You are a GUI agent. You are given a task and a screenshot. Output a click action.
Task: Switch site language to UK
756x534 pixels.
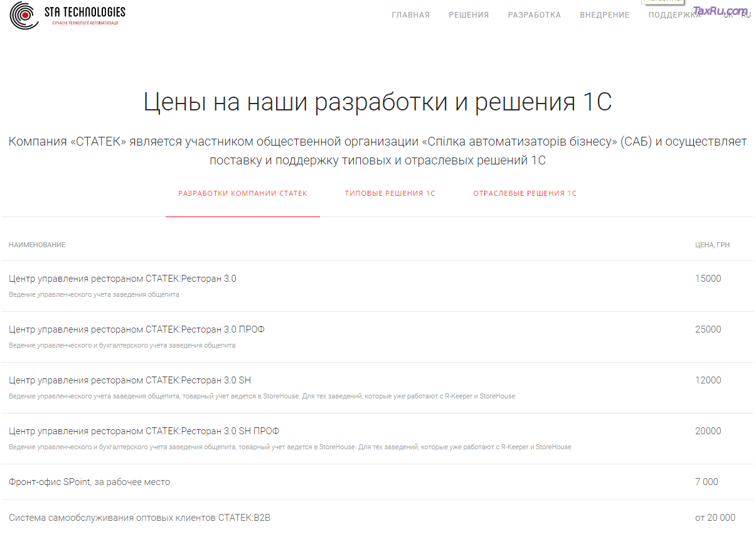click(728, 15)
